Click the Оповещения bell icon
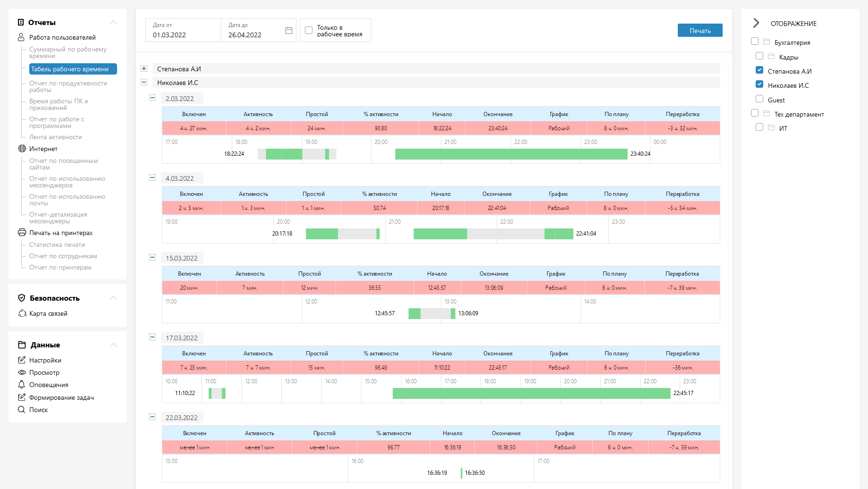The width and height of the screenshot is (868, 489). 22,385
